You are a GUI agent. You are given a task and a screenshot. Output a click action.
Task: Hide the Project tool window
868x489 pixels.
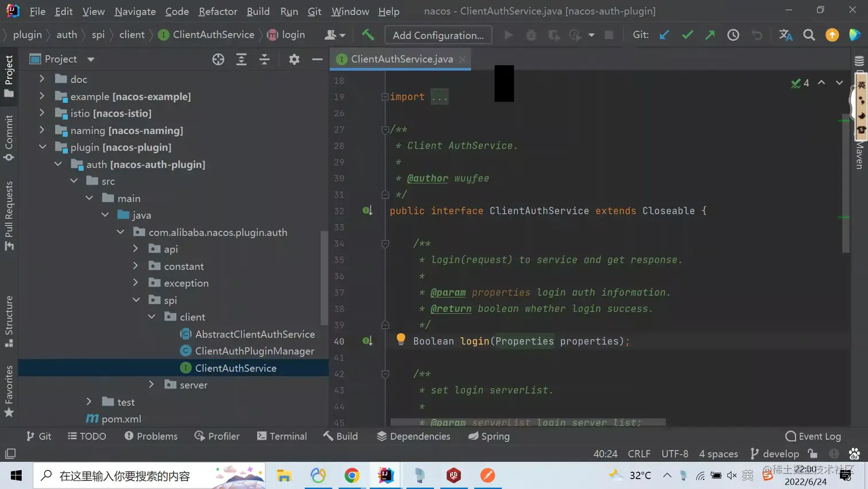point(317,59)
